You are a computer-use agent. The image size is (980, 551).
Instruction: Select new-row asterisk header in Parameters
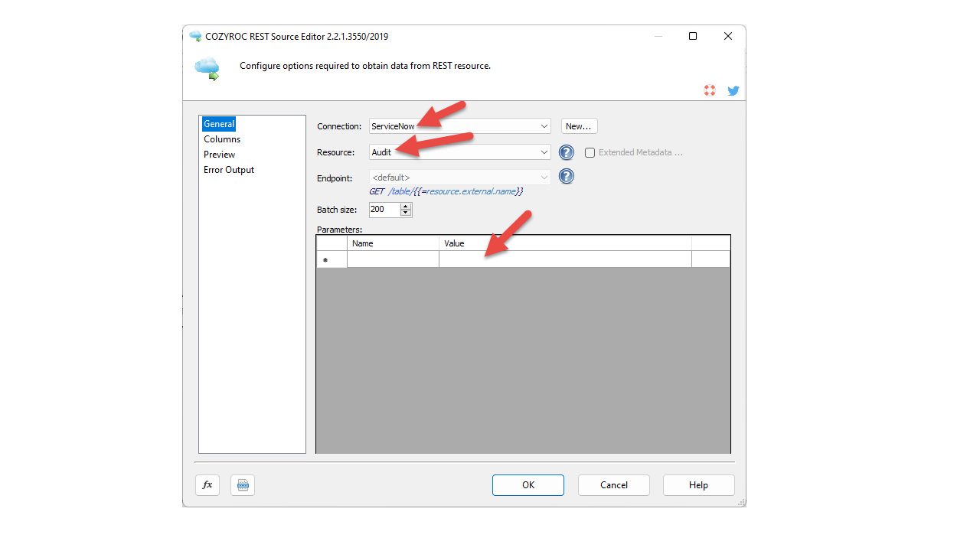pos(332,259)
